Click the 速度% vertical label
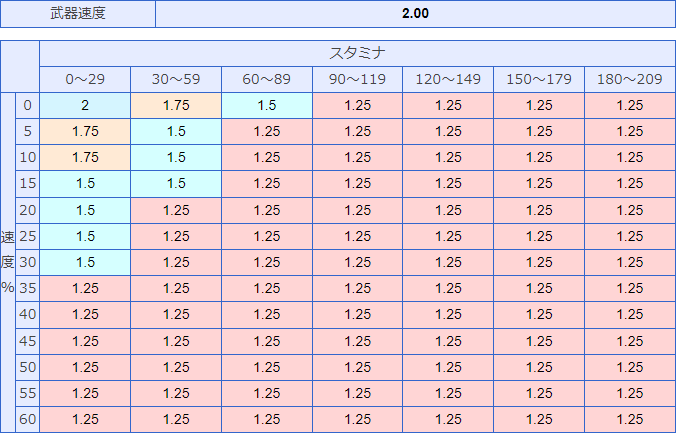Viewport: 676px width, 433px height. pos(8,262)
